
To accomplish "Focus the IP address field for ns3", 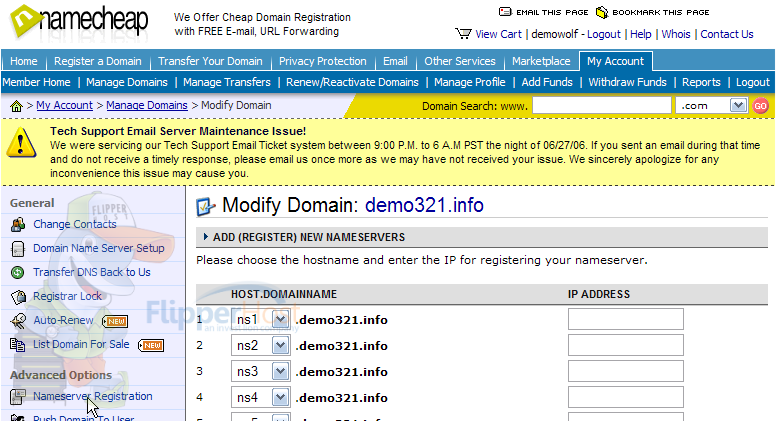I will click(626, 371).
